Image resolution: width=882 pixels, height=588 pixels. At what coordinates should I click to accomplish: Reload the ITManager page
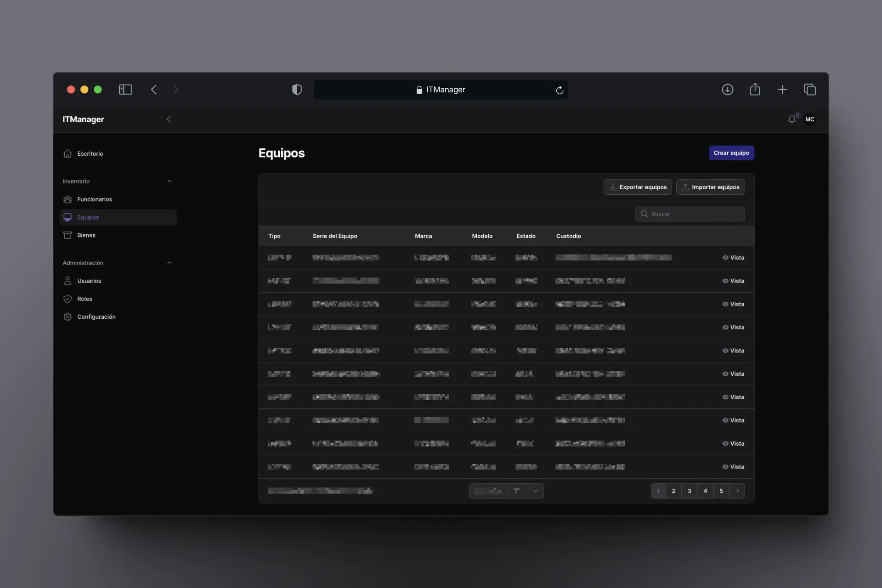(x=559, y=90)
